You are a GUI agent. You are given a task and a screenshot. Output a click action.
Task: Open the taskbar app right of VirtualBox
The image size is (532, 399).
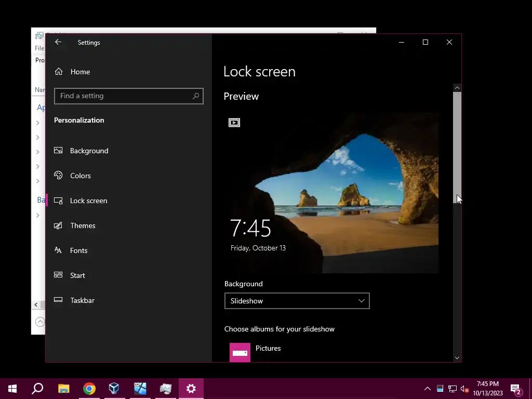tap(140, 389)
